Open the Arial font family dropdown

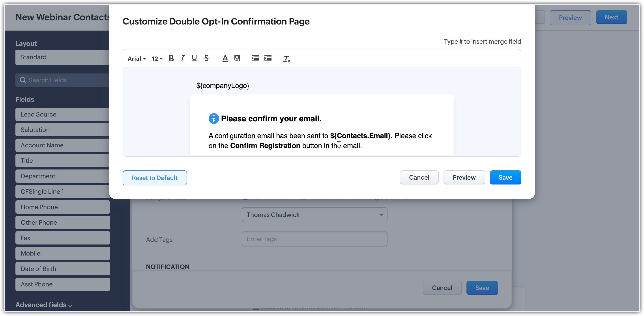pos(137,58)
